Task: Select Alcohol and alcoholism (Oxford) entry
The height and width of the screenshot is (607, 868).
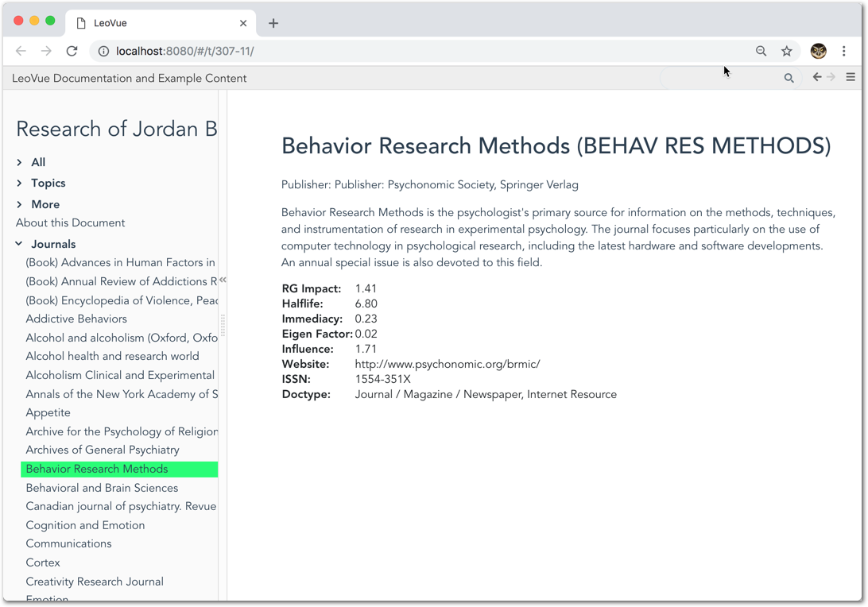Action: coord(122,338)
